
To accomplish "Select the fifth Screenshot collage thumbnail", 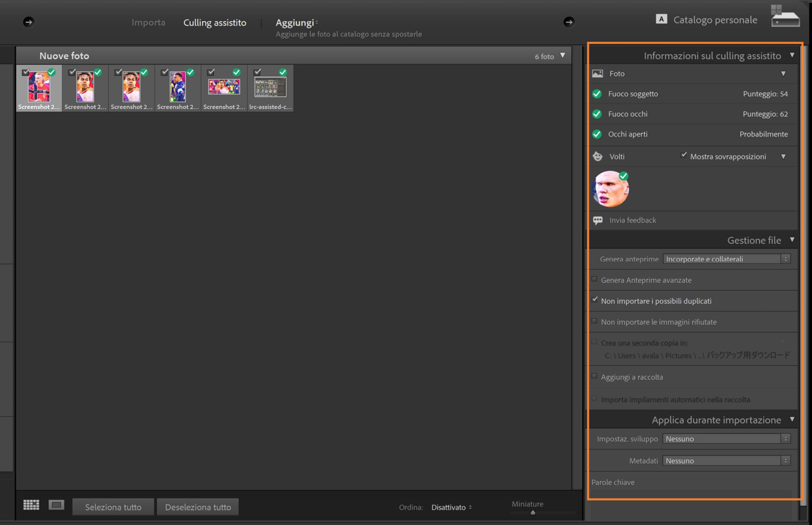I will click(x=224, y=88).
